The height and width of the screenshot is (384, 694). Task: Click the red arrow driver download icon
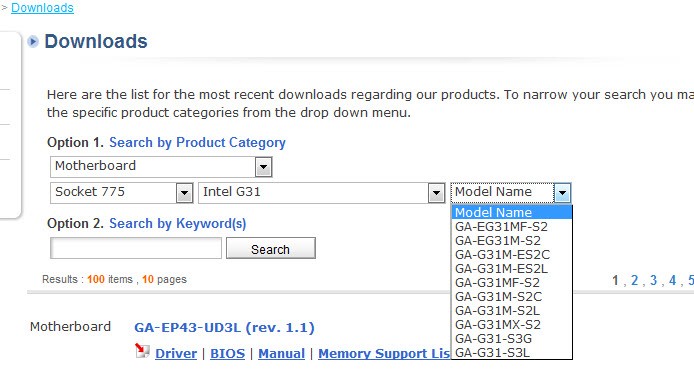[x=142, y=350]
